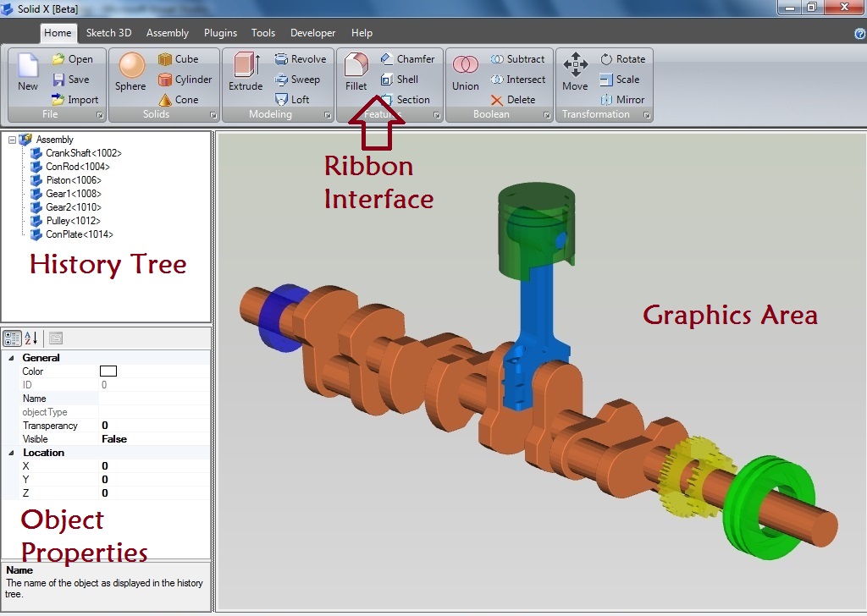
Task: Click the Color property swatch
Action: click(108, 371)
